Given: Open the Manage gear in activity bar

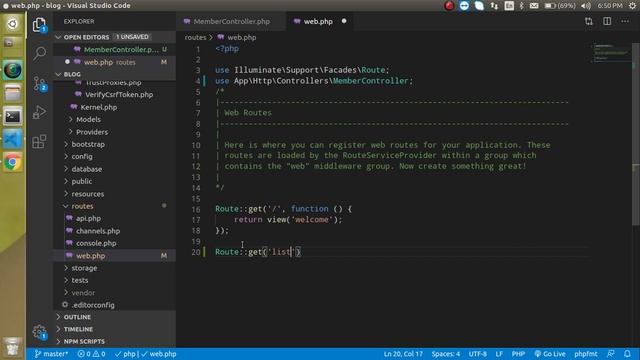Looking at the screenshot, I should [40, 331].
